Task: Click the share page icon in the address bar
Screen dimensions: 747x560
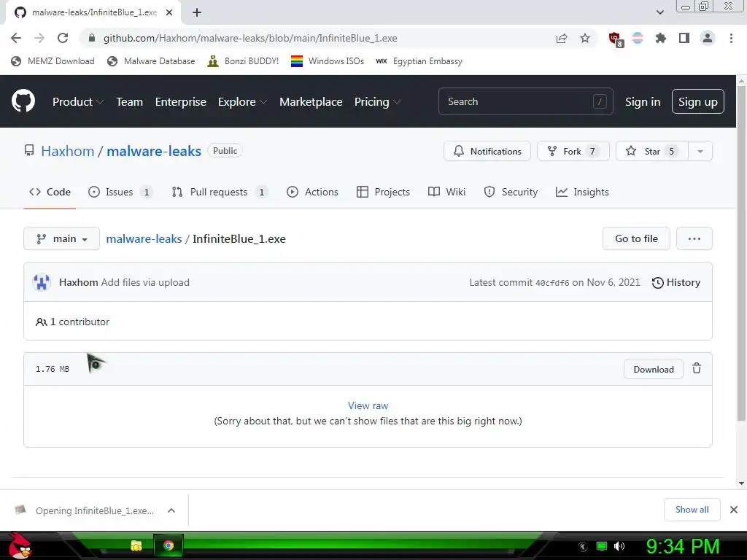Action: point(562,38)
